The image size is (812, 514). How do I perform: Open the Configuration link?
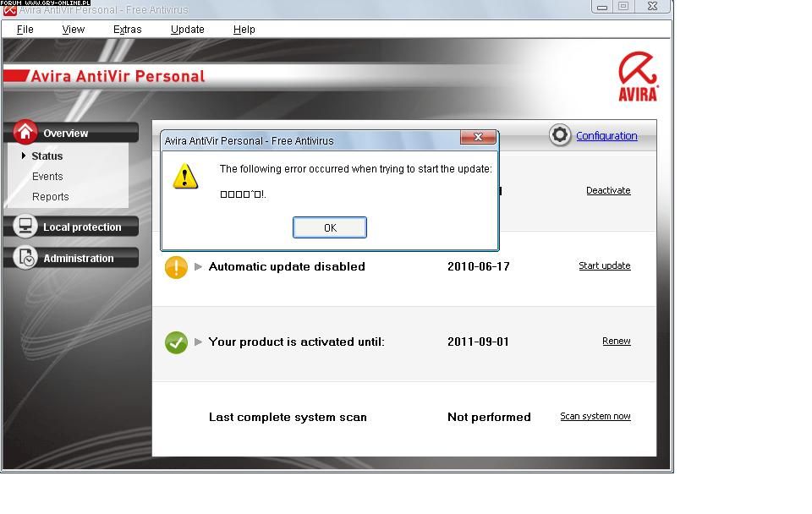[x=606, y=135]
